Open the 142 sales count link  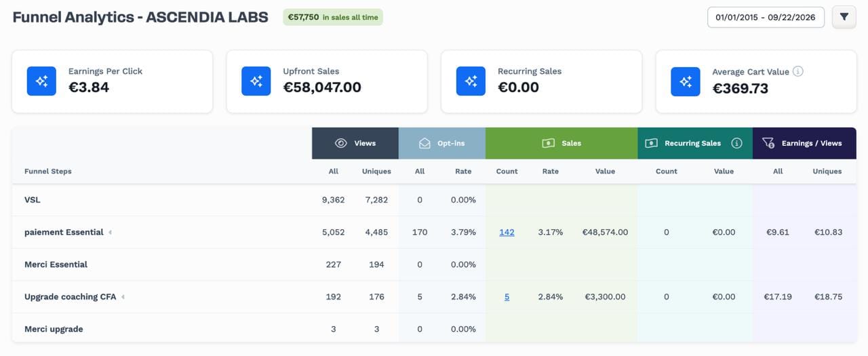click(507, 232)
